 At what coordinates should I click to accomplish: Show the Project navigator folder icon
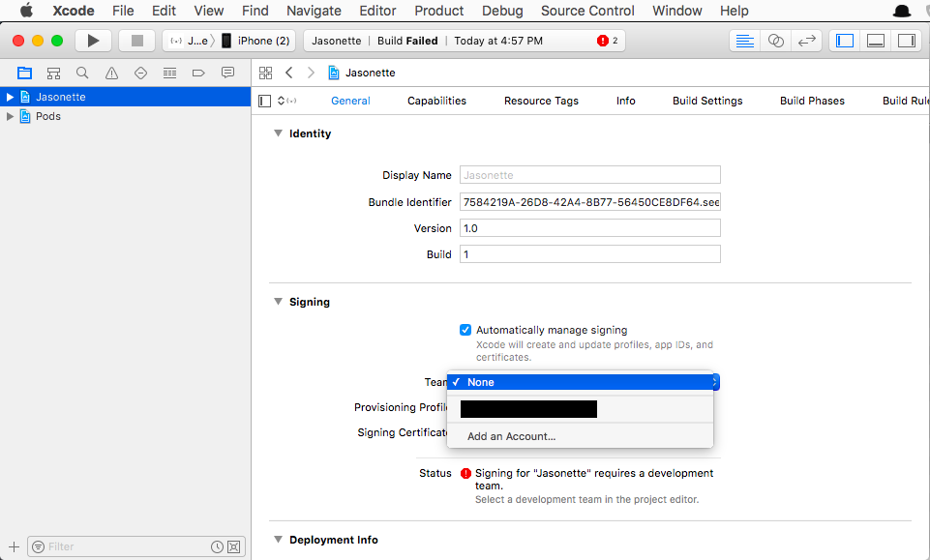click(24, 73)
